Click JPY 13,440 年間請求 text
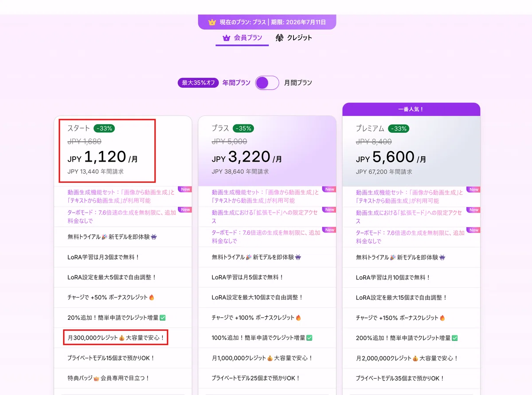Screen dimensions: 532x395 coord(95,172)
